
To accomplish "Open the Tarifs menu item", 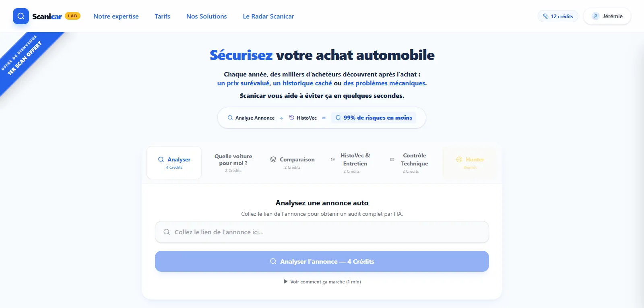I will pos(162,16).
